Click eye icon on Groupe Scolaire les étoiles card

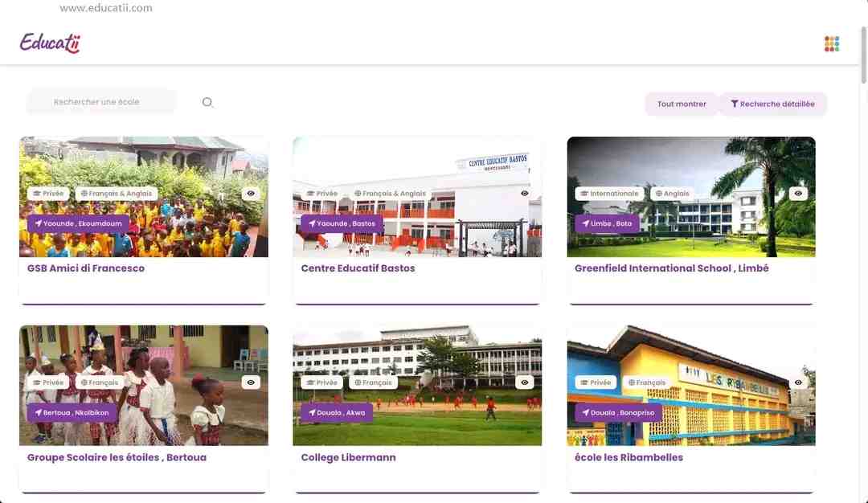pos(251,382)
